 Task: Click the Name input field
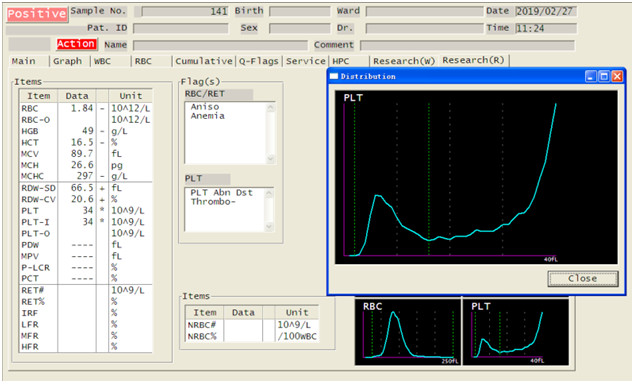(220, 45)
